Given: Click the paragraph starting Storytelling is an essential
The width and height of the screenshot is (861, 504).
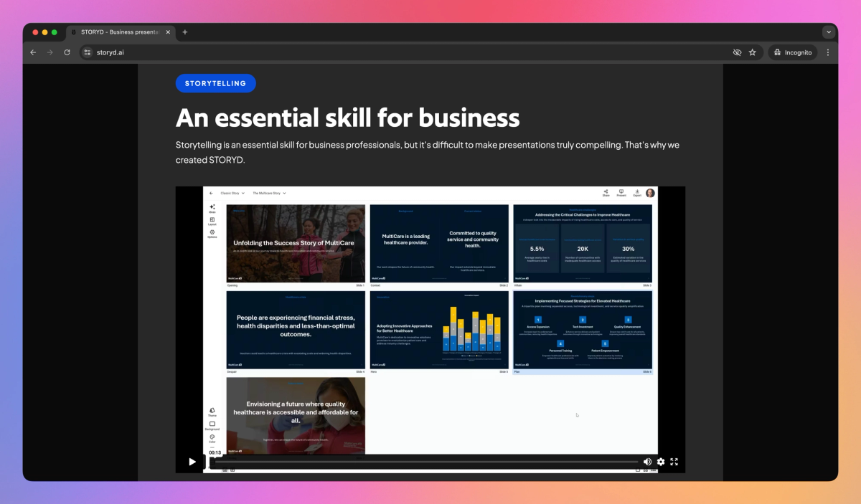Looking at the screenshot, I should [x=428, y=152].
